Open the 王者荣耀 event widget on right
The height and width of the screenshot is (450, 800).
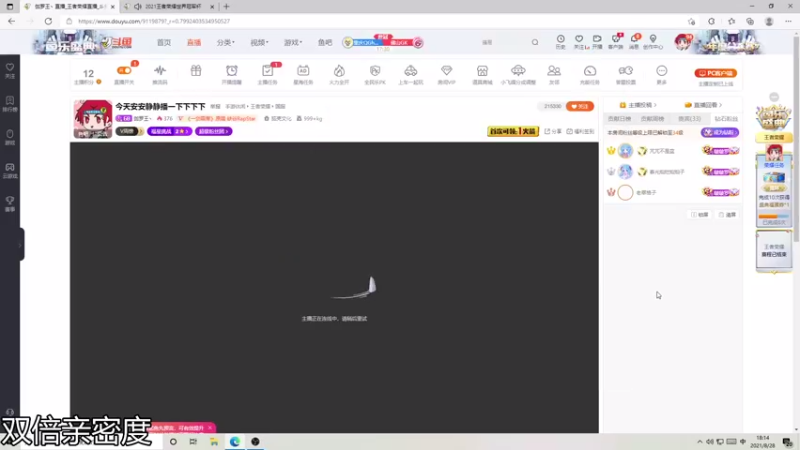tap(774, 137)
